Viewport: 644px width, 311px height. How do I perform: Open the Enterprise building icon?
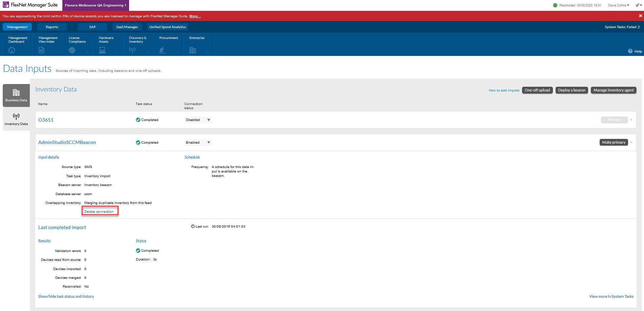[x=192, y=50]
